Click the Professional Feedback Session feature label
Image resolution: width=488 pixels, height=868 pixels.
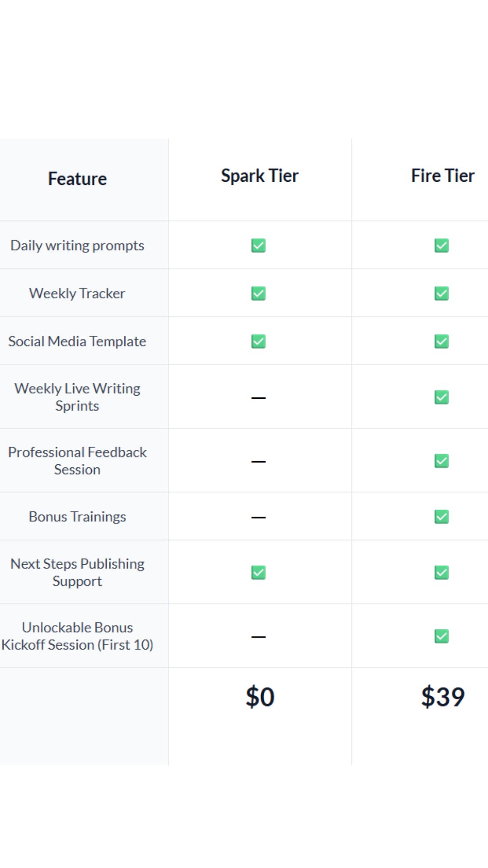tap(77, 461)
